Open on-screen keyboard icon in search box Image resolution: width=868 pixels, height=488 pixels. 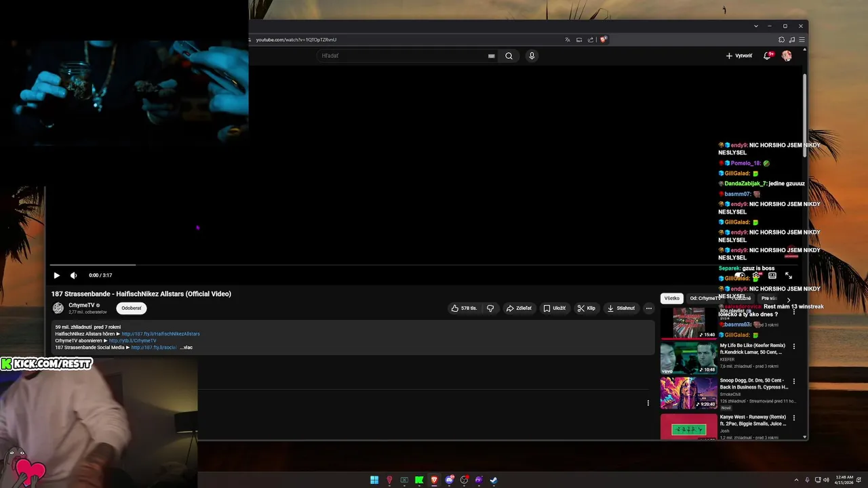click(x=492, y=56)
